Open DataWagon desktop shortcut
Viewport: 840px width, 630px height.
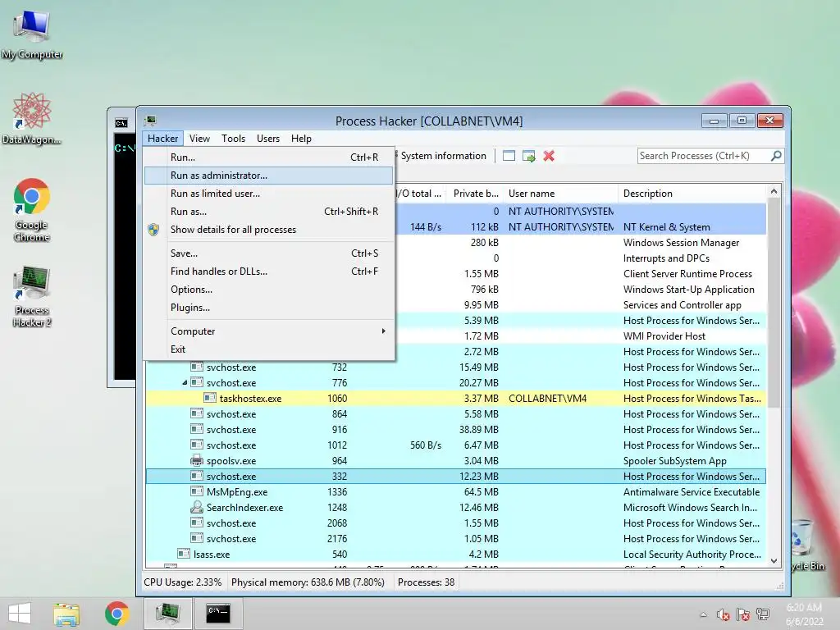click(32, 118)
